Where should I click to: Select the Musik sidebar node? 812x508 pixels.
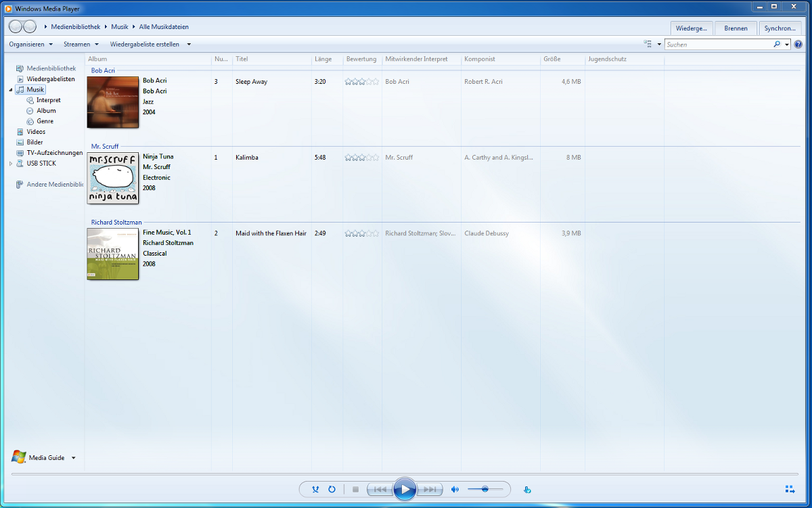tap(31, 89)
